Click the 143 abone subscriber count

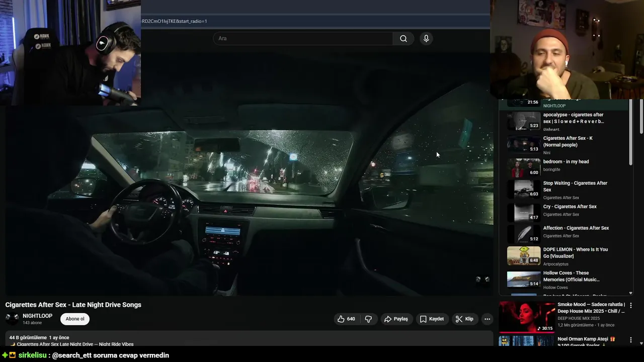click(x=32, y=323)
